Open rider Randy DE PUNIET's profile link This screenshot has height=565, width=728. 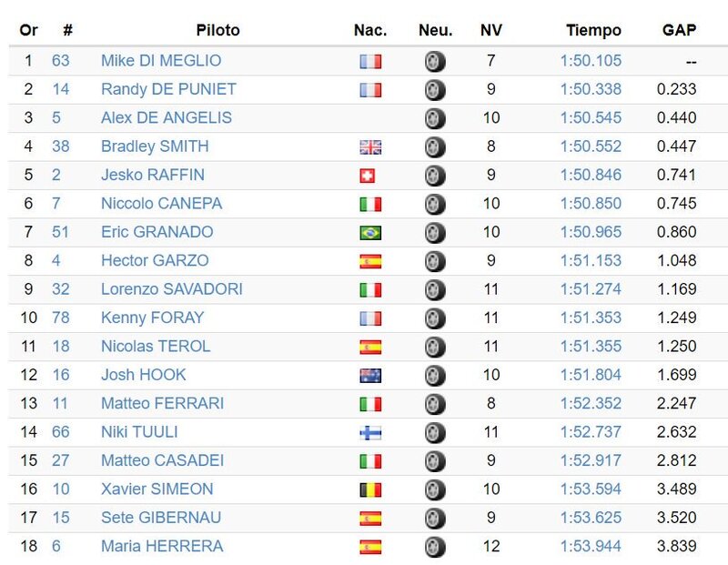point(168,89)
